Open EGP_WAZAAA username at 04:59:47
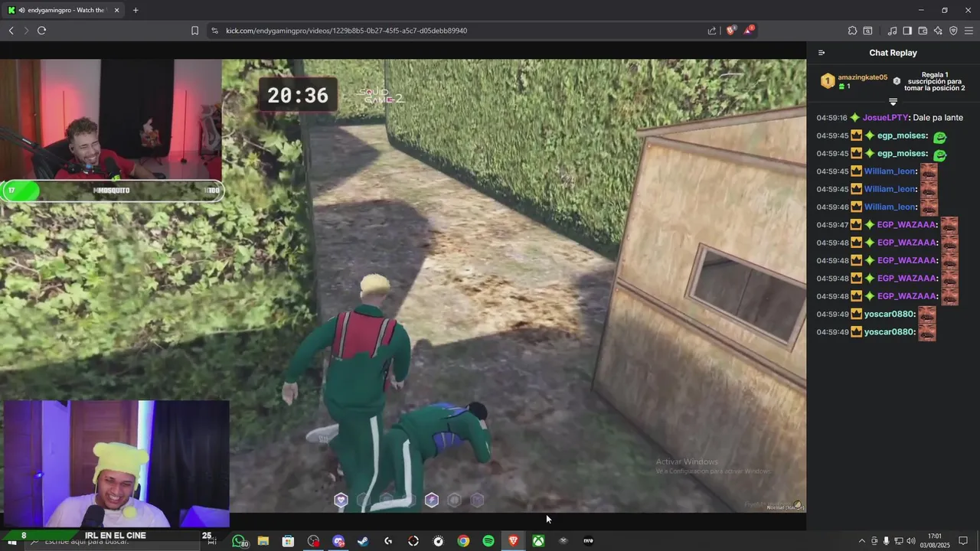The image size is (980, 551). (x=906, y=224)
